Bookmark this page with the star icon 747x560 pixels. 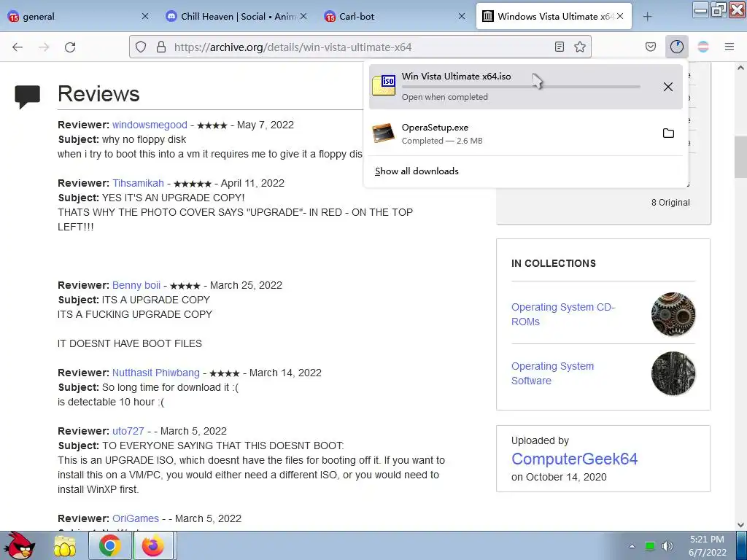(x=580, y=47)
